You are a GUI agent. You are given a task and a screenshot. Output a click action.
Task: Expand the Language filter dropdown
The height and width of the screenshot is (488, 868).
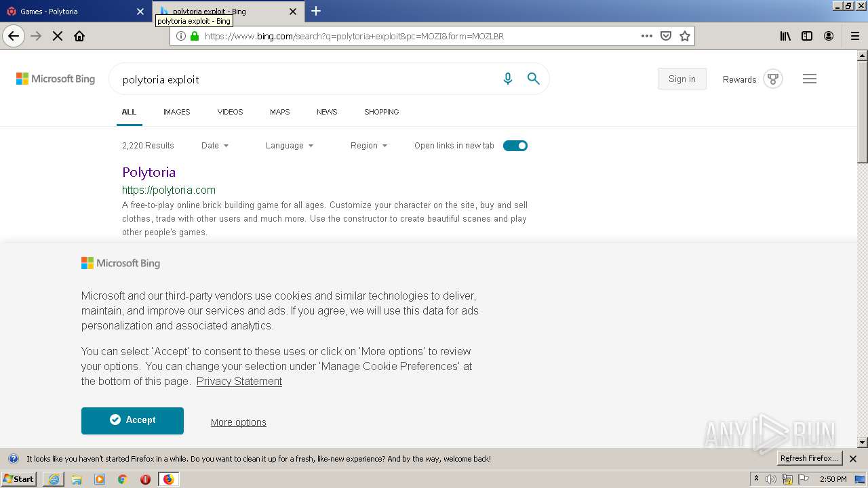pyautogui.click(x=290, y=146)
